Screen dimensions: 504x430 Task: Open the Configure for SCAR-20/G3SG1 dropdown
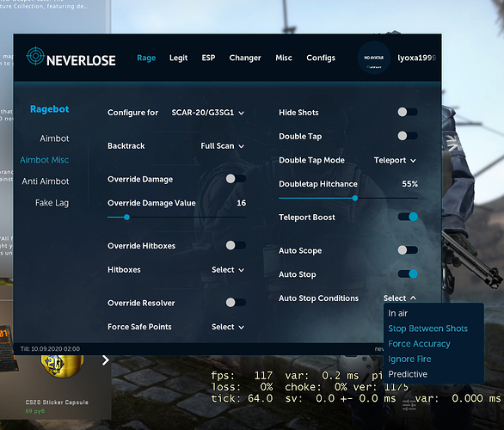207,113
